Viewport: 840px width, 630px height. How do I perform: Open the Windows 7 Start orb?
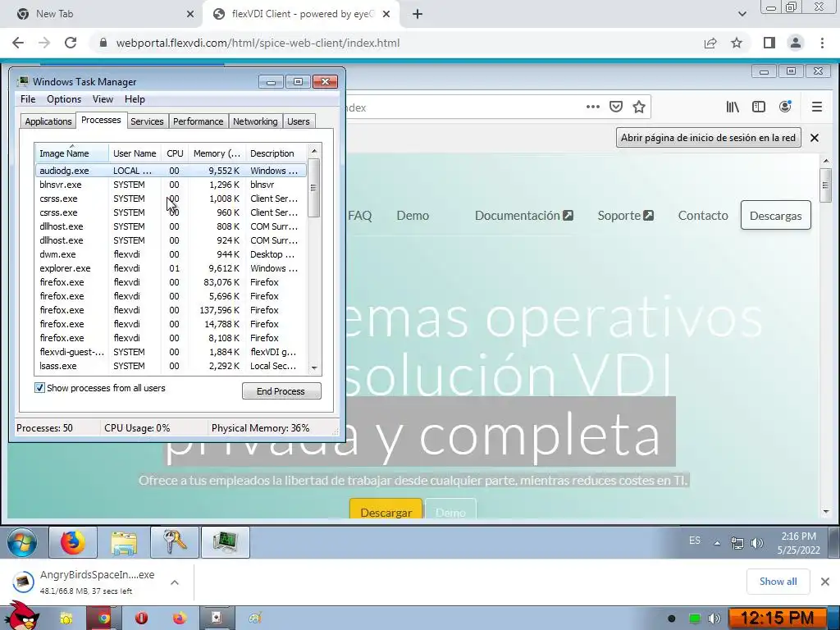coord(22,542)
